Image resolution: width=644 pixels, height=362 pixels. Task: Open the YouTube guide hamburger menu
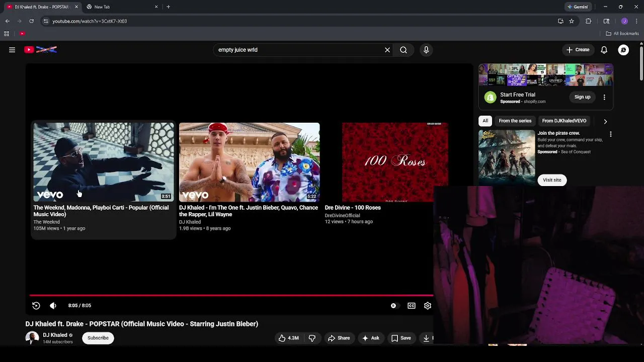tap(12, 50)
